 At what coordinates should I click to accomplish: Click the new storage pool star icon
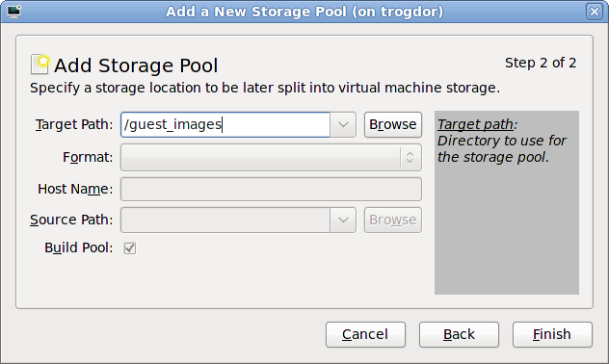40,64
